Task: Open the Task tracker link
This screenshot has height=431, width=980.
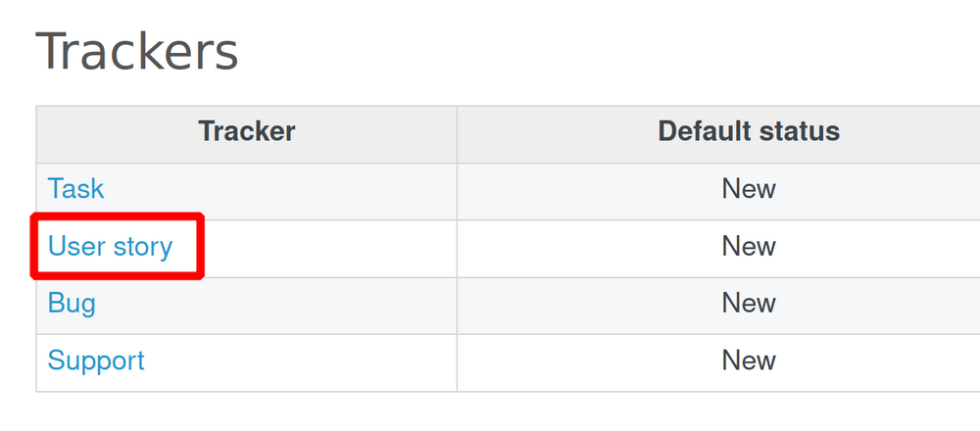Action: tap(75, 189)
